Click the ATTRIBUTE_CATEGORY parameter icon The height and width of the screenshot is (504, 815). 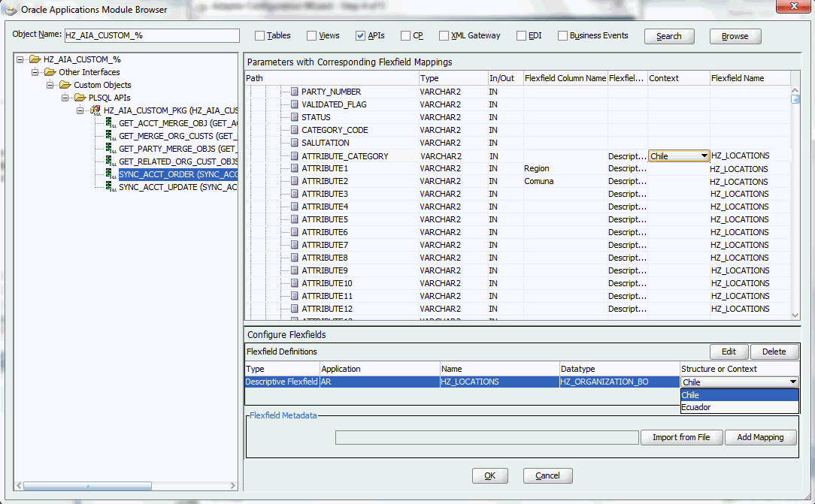click(x=295, y=155)
